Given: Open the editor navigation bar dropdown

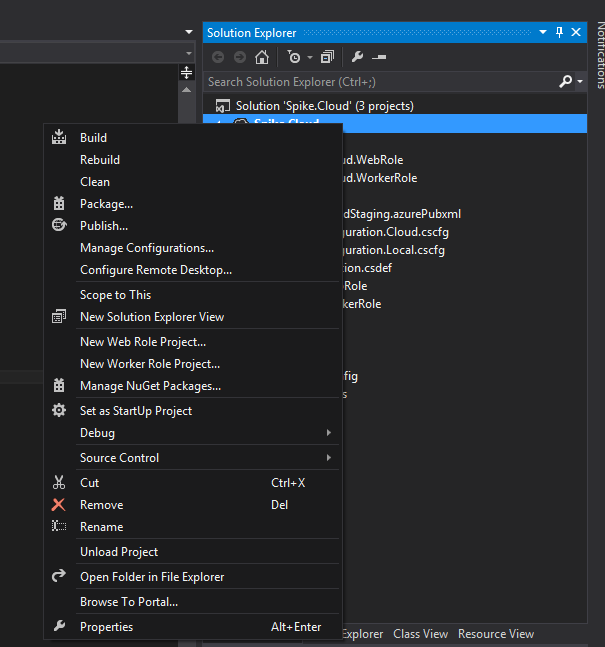Looking at the screenshot, I should [x=189, y=53].
